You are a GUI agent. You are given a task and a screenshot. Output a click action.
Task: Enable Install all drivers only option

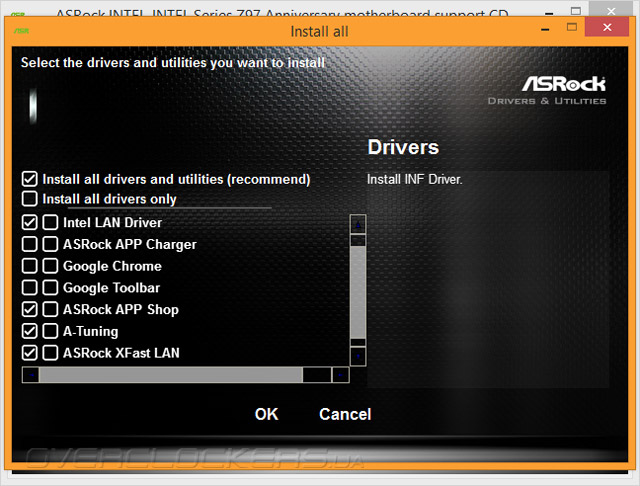tap(30, 198)
